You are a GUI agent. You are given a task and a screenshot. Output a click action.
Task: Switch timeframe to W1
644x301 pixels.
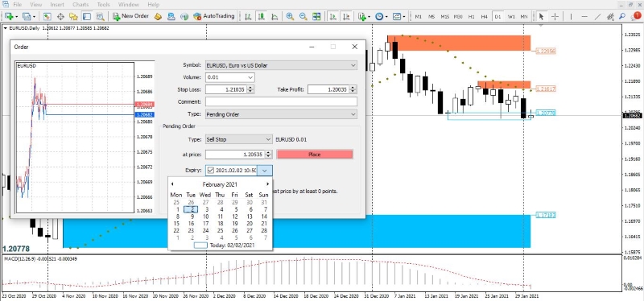(511, 16)
